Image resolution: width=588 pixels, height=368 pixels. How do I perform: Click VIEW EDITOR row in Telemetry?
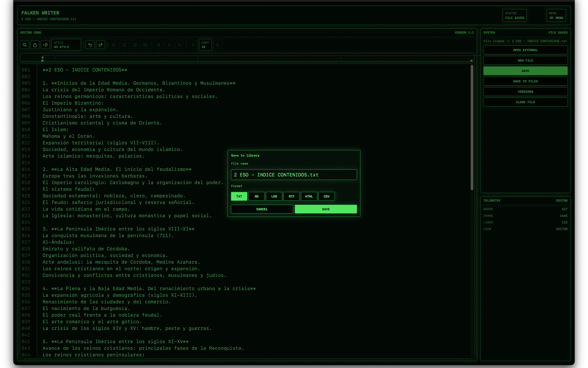(x=525, y=229)
